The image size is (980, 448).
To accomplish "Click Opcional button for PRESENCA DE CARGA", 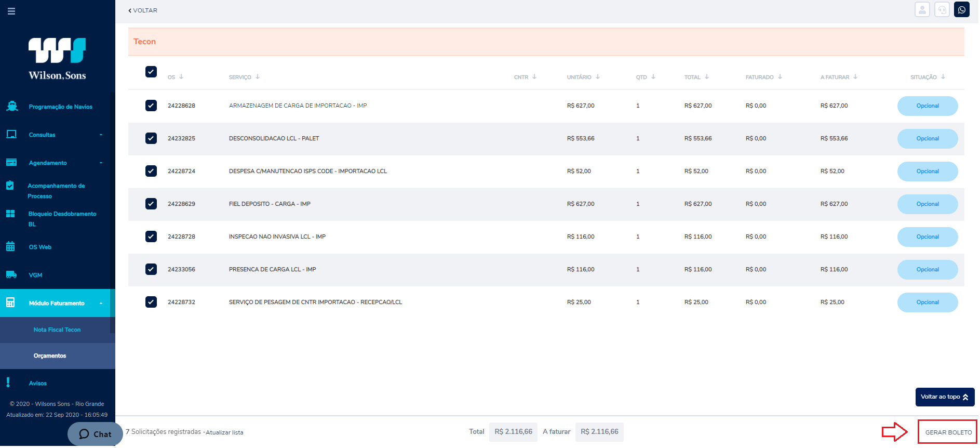I will pyautogui.click(x=928, y=270).
